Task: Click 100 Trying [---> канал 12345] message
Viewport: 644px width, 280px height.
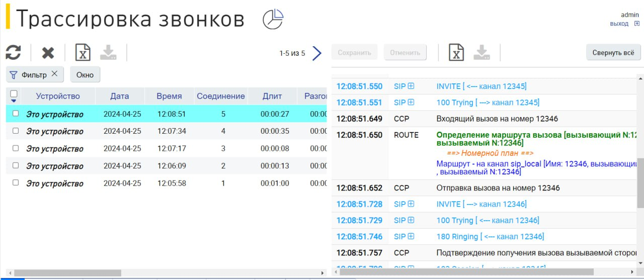Action: point(488,102)
